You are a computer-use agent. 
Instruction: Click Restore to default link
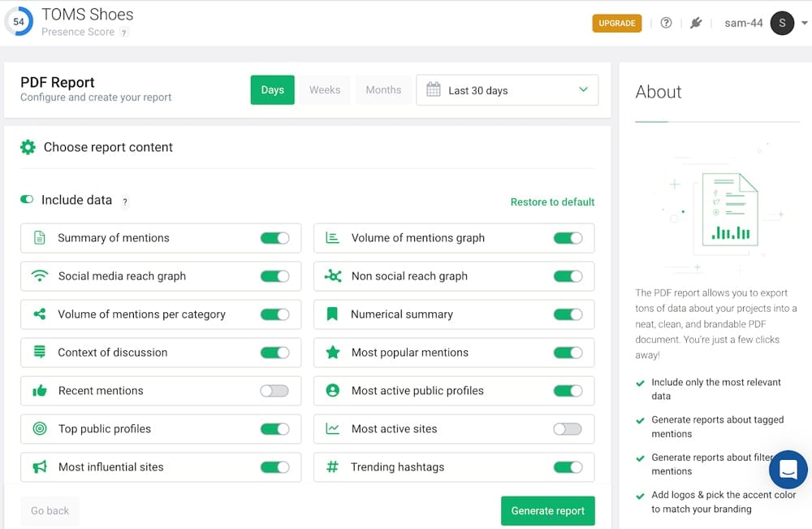coord(552,202)
